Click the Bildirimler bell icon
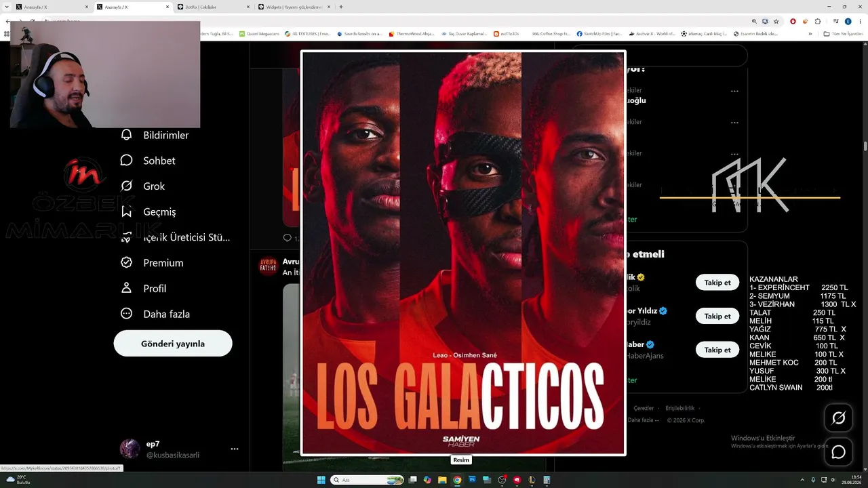Viewport: 868px width, 488px height. click(126, 136)
